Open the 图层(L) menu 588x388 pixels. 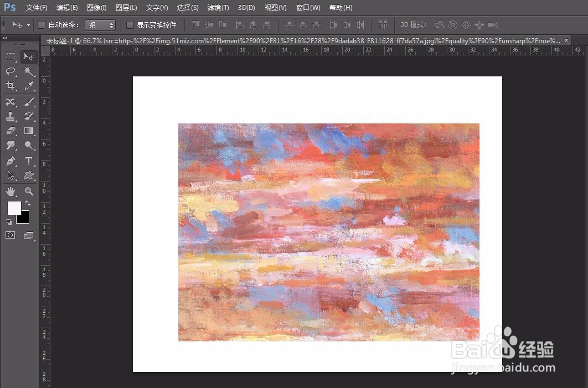click(126, 8)
